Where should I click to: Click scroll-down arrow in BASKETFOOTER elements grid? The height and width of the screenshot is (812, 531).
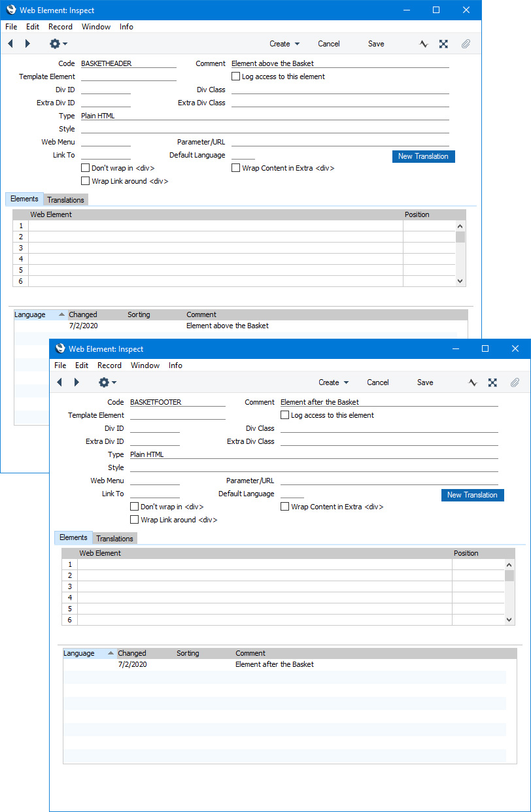point(509,619)
